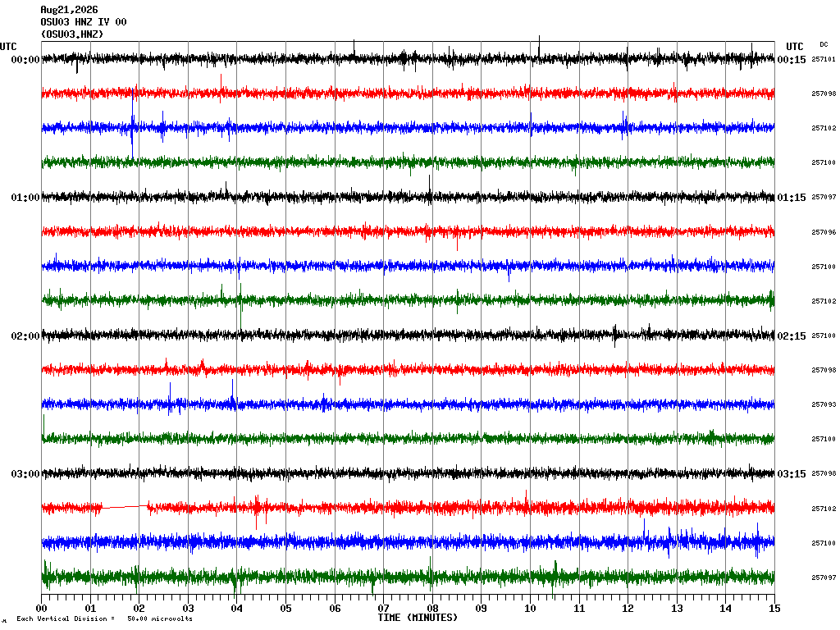Select the DC column header

coord(824,44)
